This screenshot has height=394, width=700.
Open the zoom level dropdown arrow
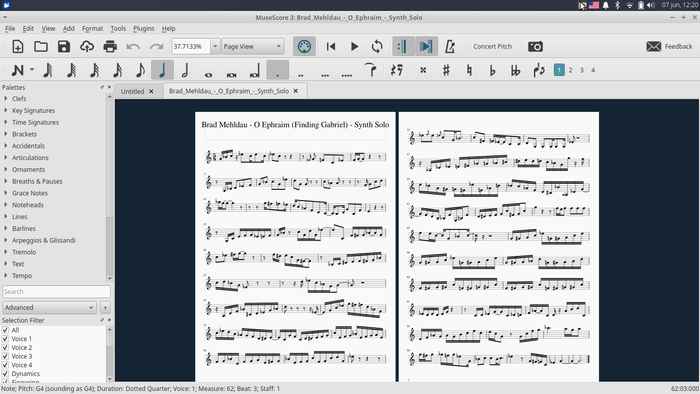pos(215,46)
